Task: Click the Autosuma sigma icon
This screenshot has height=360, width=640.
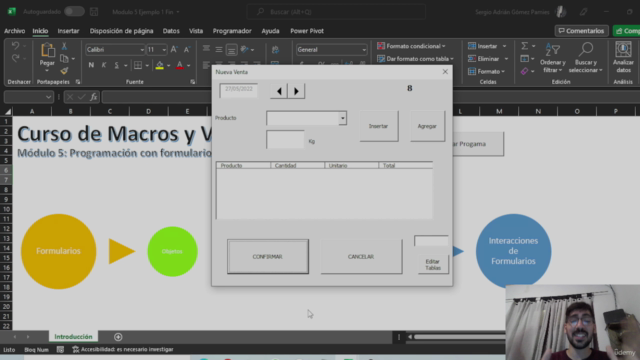Action: click(524, 46)
